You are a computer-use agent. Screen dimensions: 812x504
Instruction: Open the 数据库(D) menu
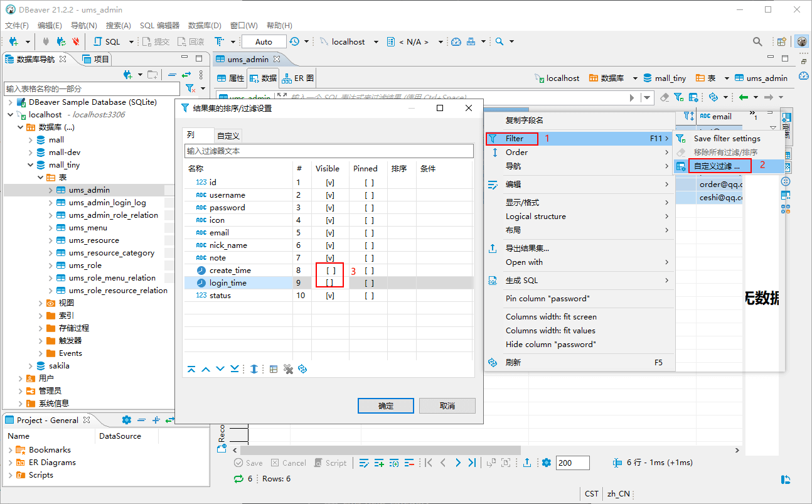205,25
